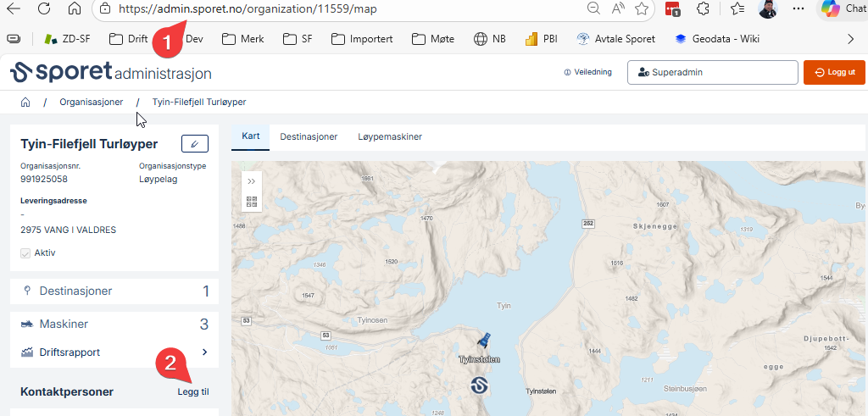Open browser extensions puzzle icon
The width and height of the screenshot is (868, 416).
click(703, 9)
